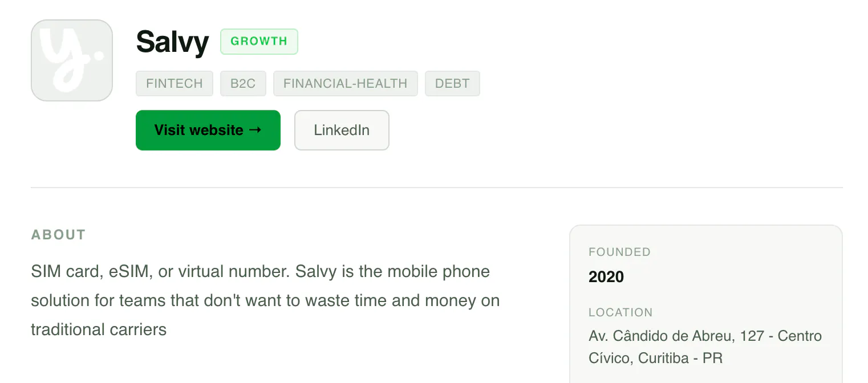The width and height of the screenshot is (868, 383).
Task: Select the B2C tag
Action: tap(243, 83)
